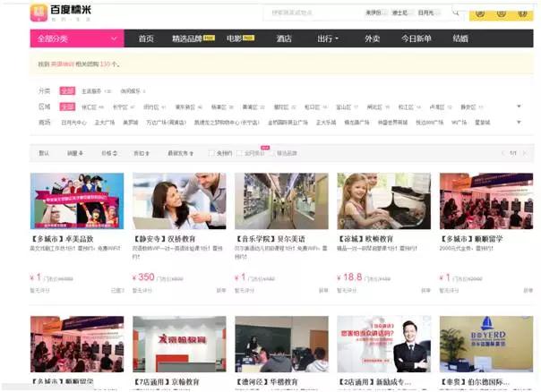Open the 贝尔美语 hallway thumbnail
541x392 pixels.
(x=281, y=201)
